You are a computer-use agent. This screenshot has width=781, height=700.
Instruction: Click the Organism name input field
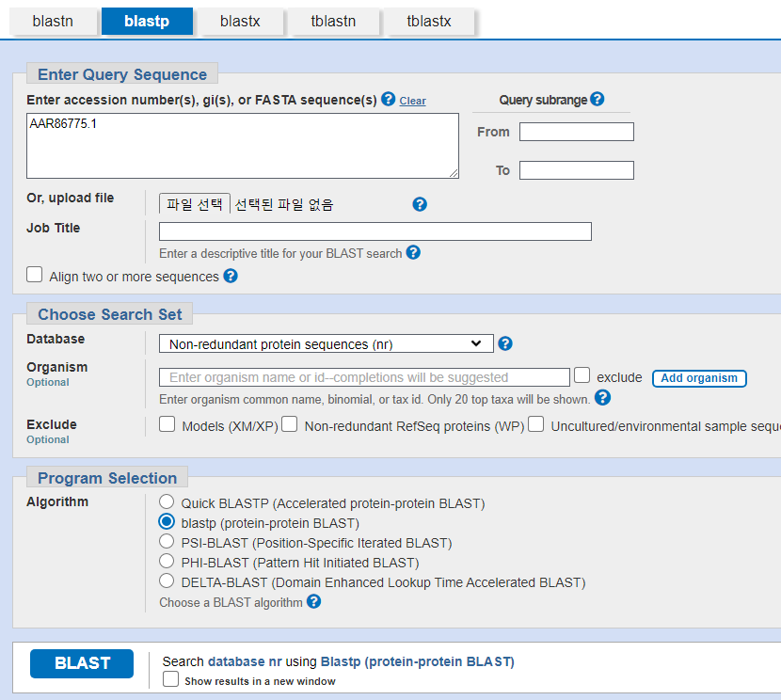pyautogui.click(x=364, y=377)
